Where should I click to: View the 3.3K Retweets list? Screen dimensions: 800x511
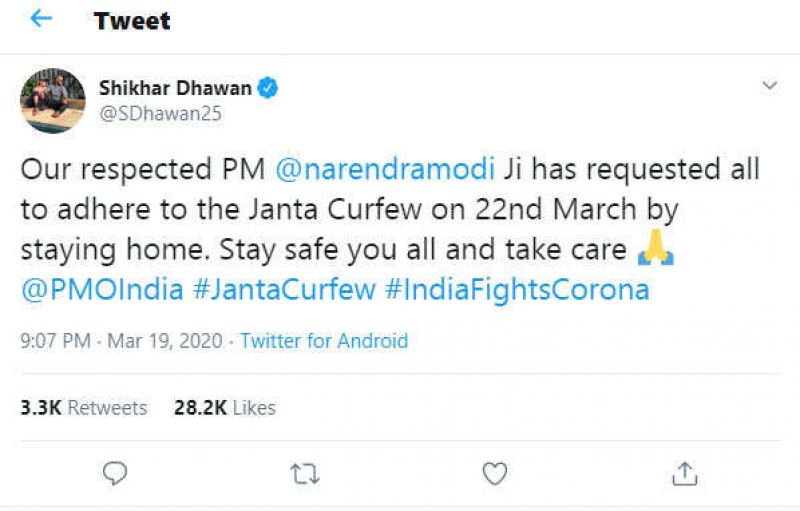84,407
